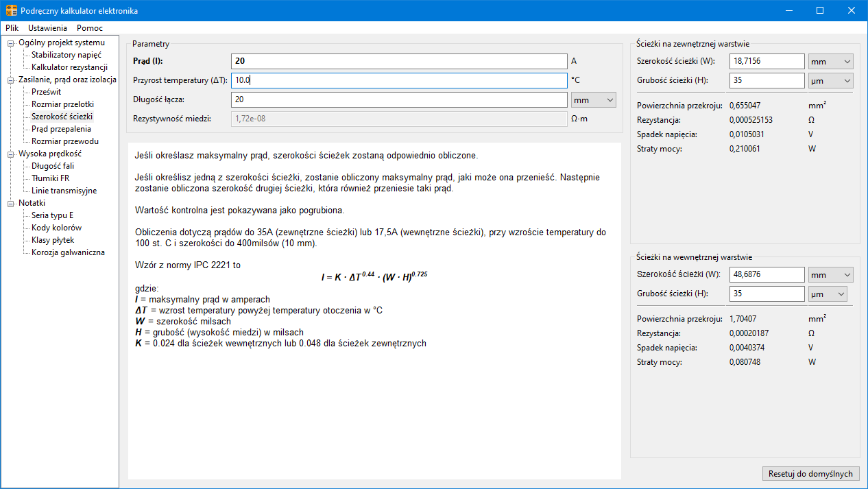The height and width of the screenshot is (489, 868).
Task: Click the Długość łącza input field
Action: (x=399, y=99)
